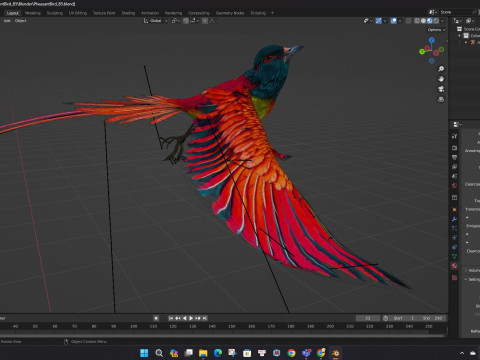
Task: Toggle snapping in the viewport header
Action: tap(186, 21)
